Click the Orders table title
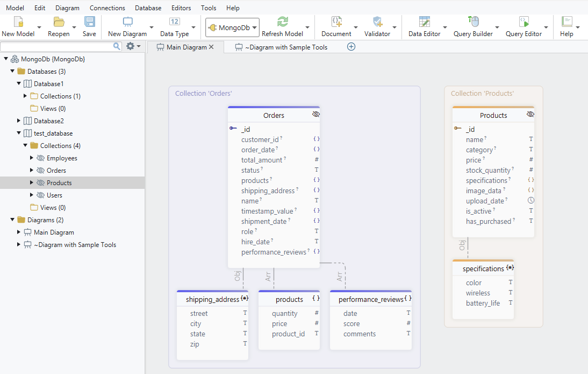 tap(274, 115)
